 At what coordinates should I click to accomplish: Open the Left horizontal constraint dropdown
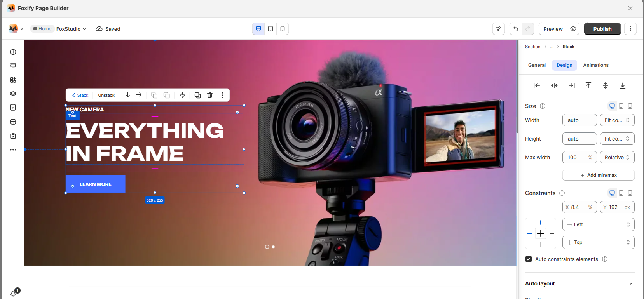tap(599, 224)
